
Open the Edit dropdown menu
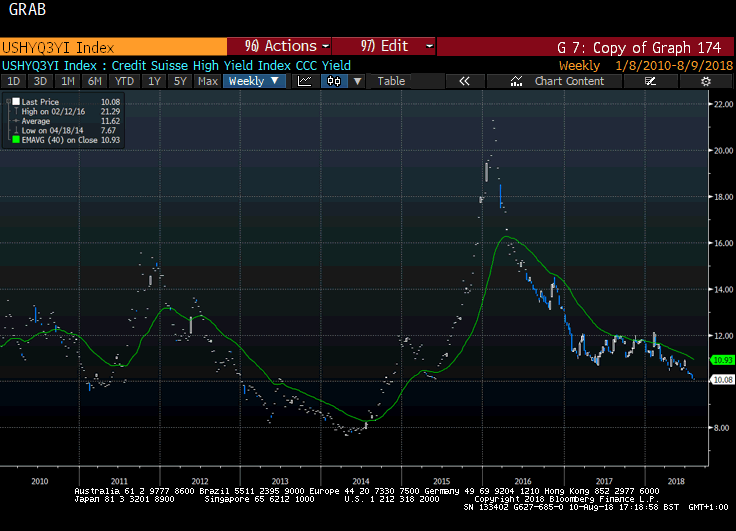tap(383, 46)
